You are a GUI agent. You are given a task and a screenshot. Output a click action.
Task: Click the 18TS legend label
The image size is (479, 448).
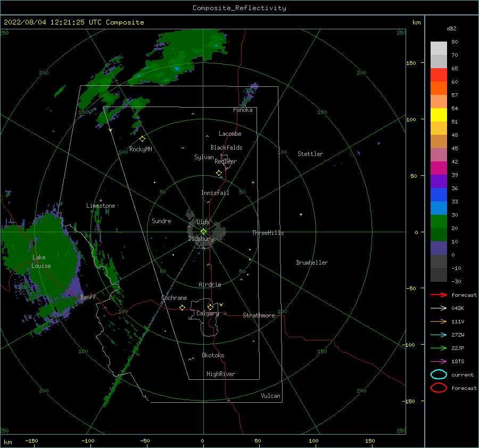[x=458, y=362]
